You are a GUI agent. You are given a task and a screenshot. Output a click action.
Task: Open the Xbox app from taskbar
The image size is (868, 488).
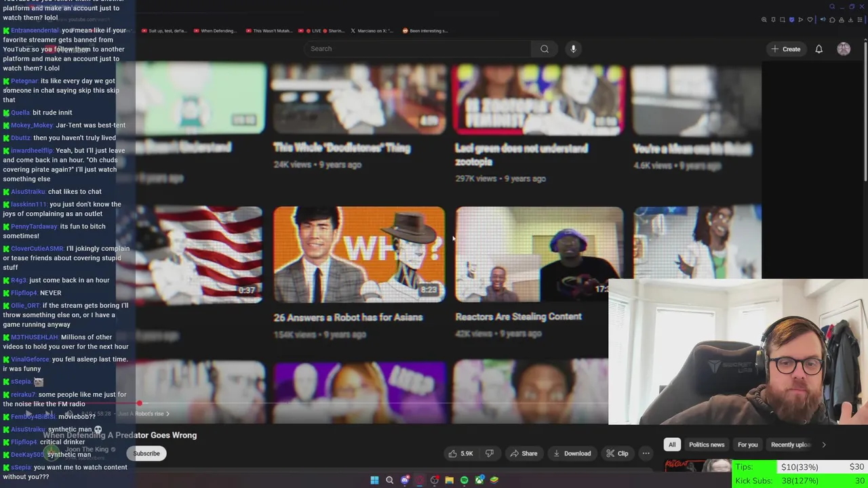[x=479, y=480]
